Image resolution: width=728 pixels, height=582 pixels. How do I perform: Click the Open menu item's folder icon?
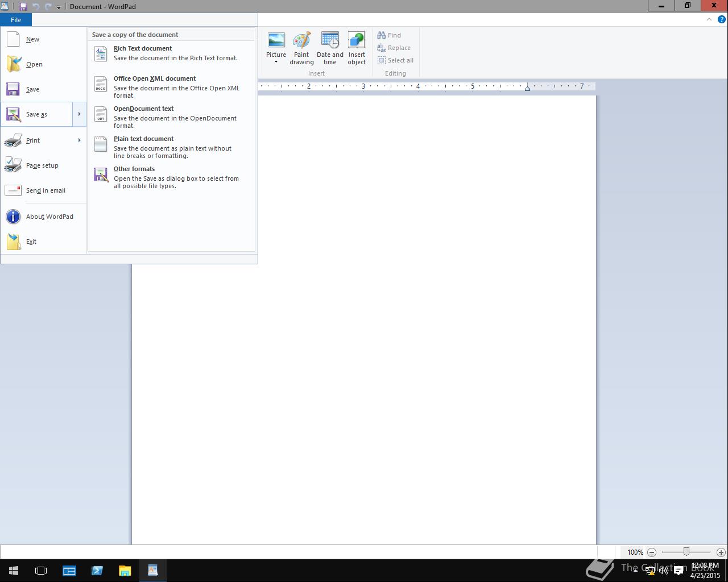click(14, 64)
